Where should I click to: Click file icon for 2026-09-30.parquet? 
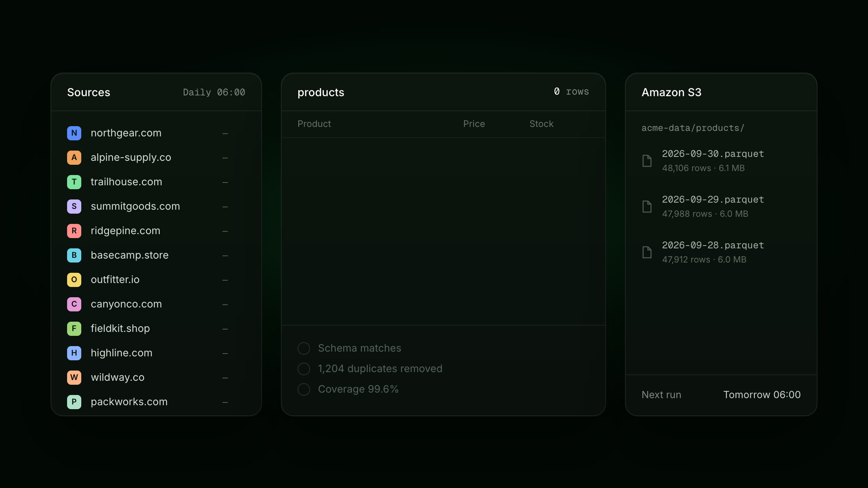[647, 161]
